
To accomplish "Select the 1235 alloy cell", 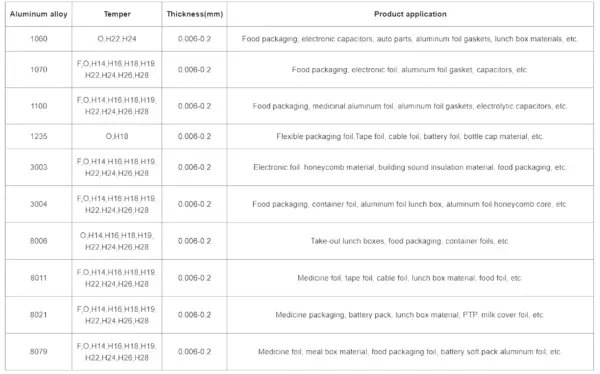I will coord(39,137).
